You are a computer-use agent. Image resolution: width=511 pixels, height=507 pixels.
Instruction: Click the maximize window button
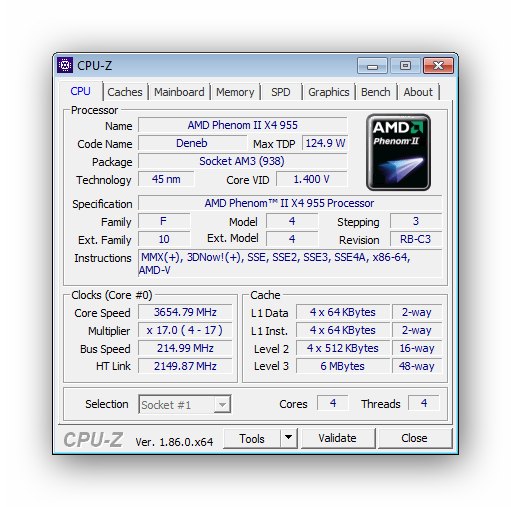click(405, 66)
